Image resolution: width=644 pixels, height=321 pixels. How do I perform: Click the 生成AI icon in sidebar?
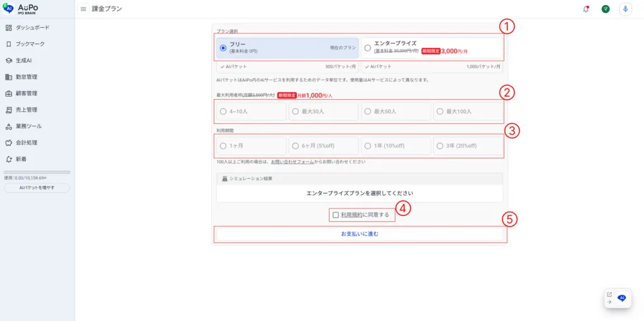pyautogui.click(x=9, y=60)
